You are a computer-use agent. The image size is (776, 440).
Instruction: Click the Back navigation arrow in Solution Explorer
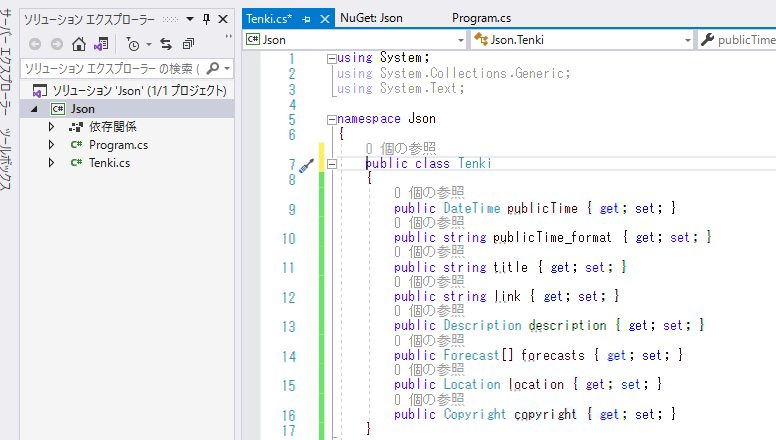(x=35, y=44)
